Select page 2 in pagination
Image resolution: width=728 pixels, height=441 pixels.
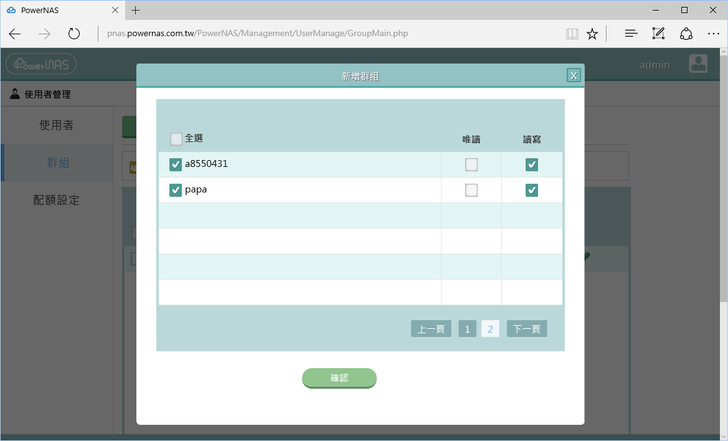point(490,329)
